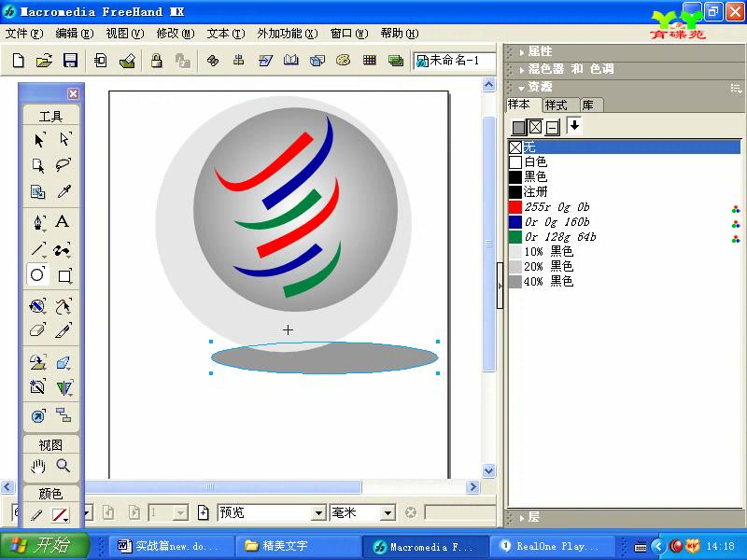Open the 毫米 units dropdown
The image size is (747, 560).
tap(388, 512)
